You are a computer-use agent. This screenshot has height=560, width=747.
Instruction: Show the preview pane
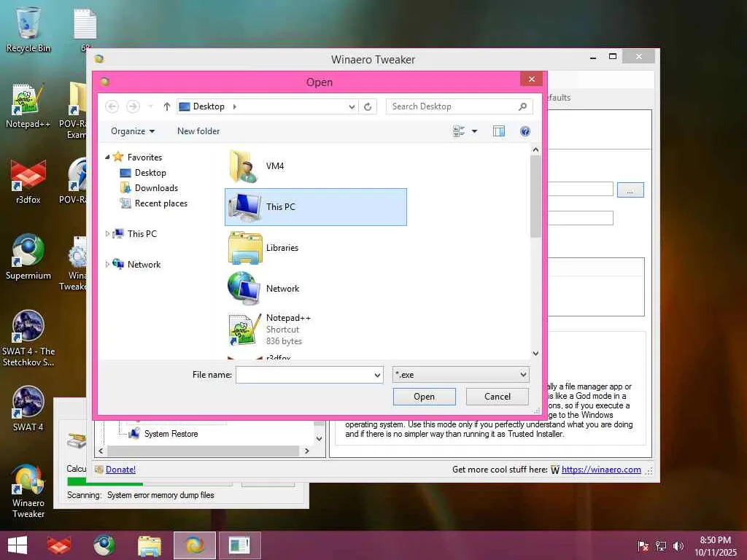pyautogui.click(x=499, y=131)
